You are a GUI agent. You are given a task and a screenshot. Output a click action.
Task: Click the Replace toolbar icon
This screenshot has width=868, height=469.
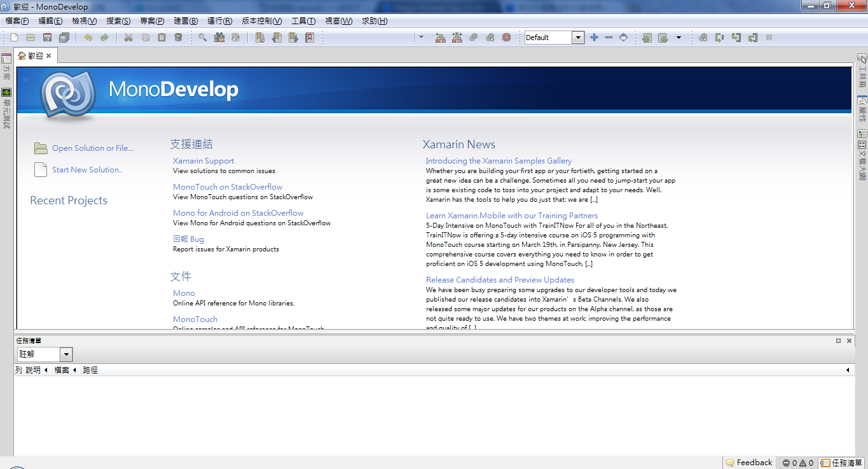pyautogui.click(x=235, y=38)
